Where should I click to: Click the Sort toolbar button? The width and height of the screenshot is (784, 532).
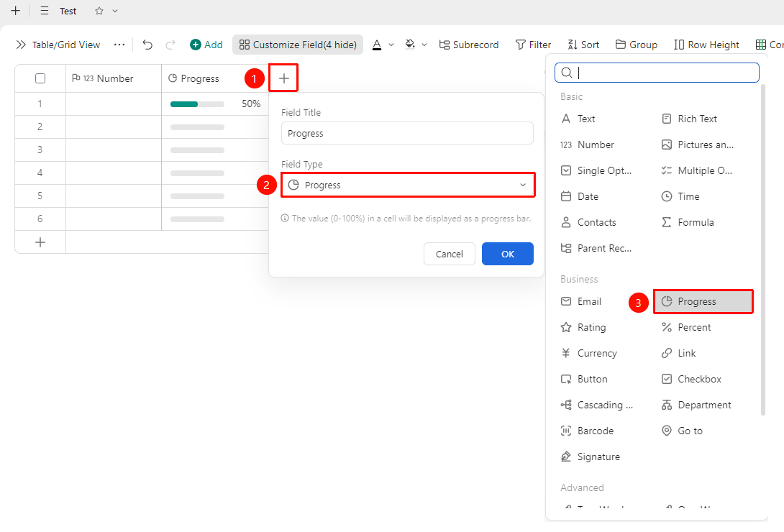(583, 45)
